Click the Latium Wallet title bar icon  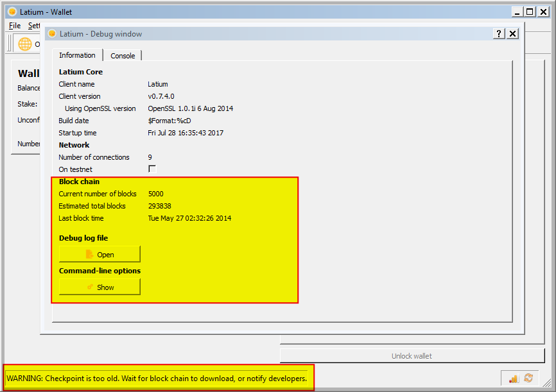click(x=12, y=12)
